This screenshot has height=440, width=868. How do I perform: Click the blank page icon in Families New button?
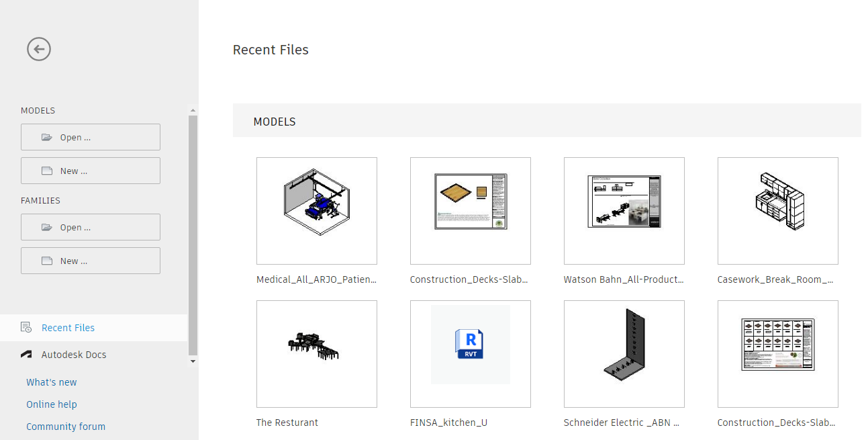pos(47,261)
